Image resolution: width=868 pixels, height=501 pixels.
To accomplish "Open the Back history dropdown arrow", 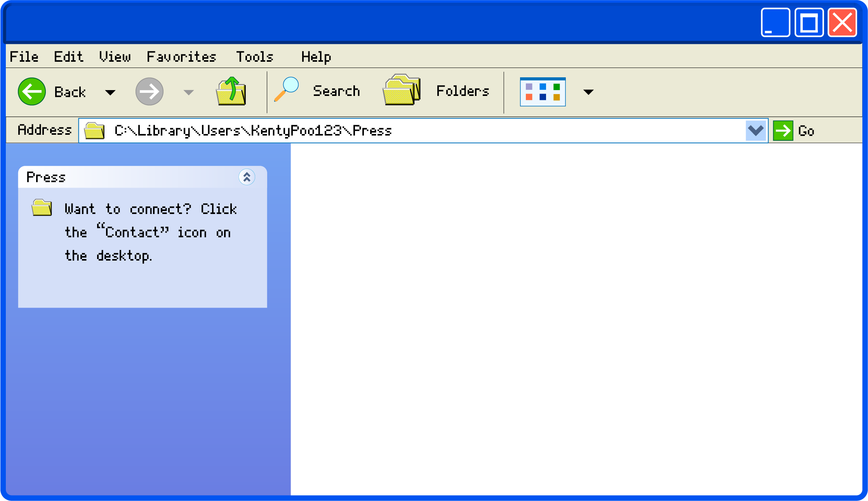I will click(x=110, y=92).
